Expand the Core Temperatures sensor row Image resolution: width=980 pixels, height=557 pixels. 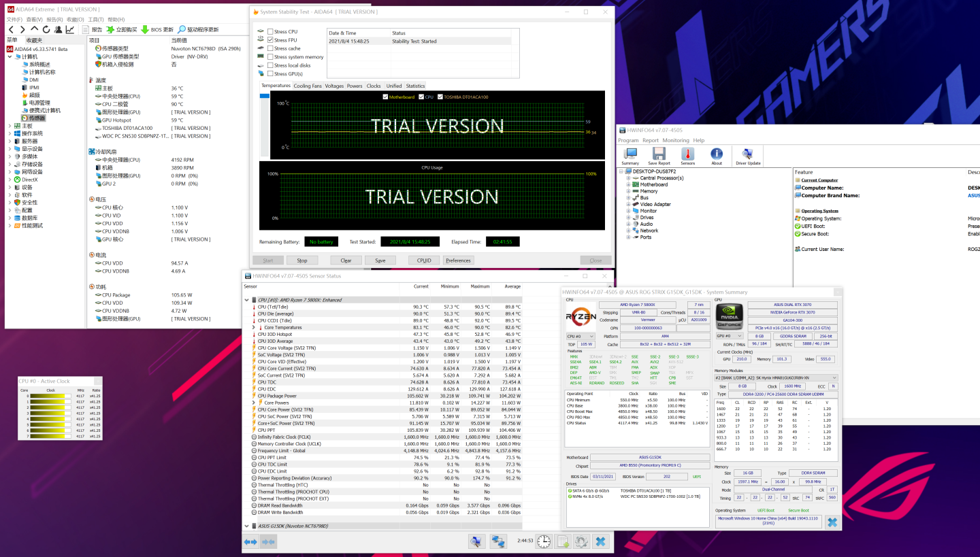254,327
